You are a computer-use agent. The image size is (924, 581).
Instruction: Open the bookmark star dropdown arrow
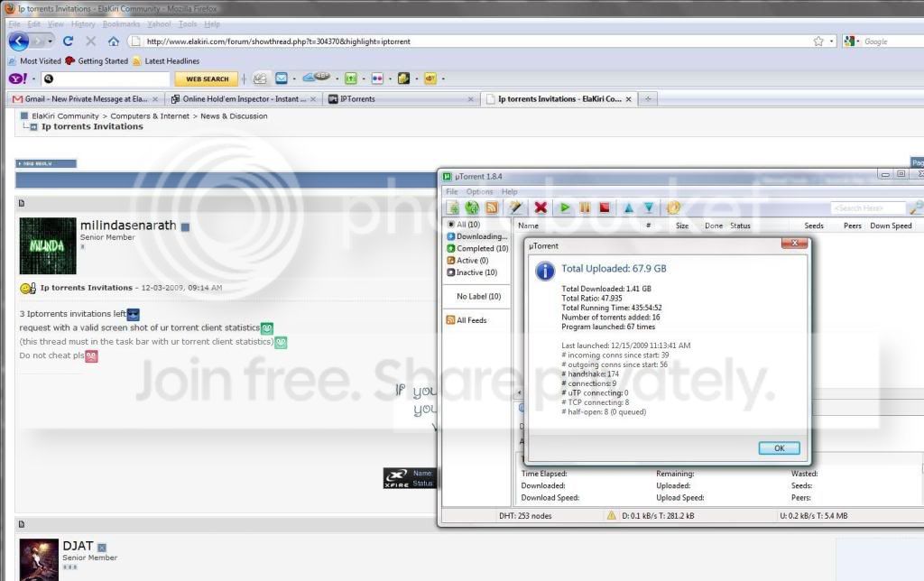click(x=831, y=41)
